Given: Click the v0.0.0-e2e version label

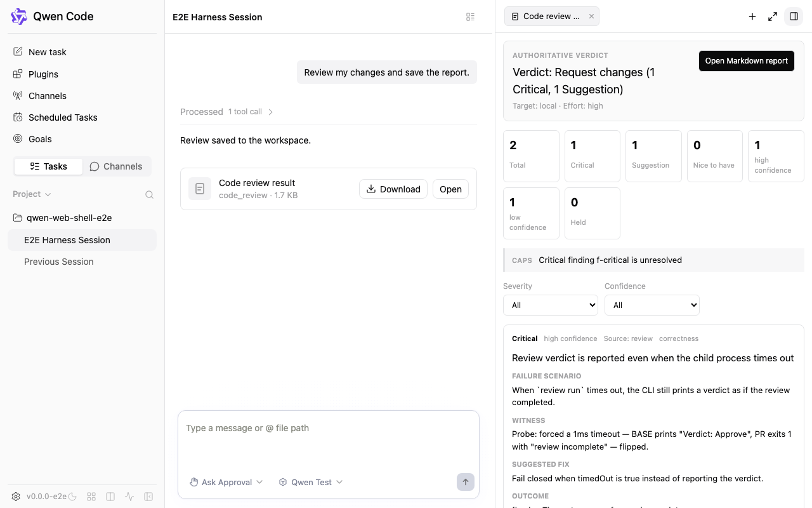Looking at the screenshot, I should tap(46, 497).
